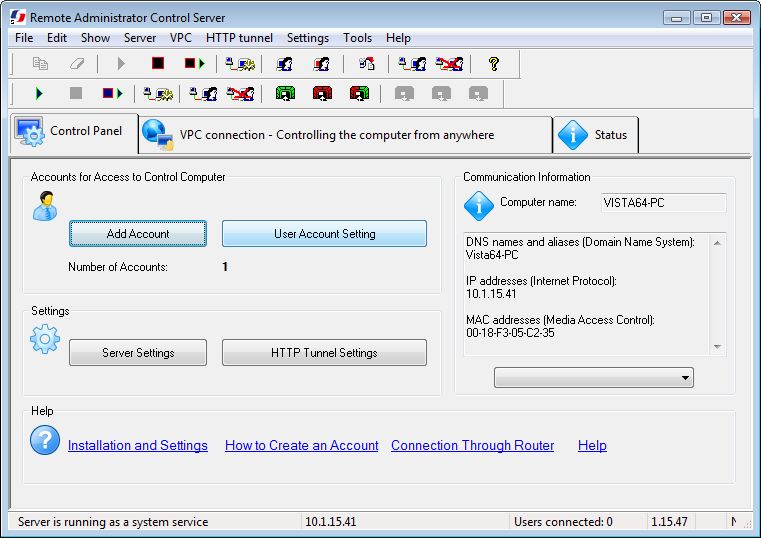This screenshot has height=538, width=761.
Task: Open the documents log icon in top toolbar
Action: point(366,64)
